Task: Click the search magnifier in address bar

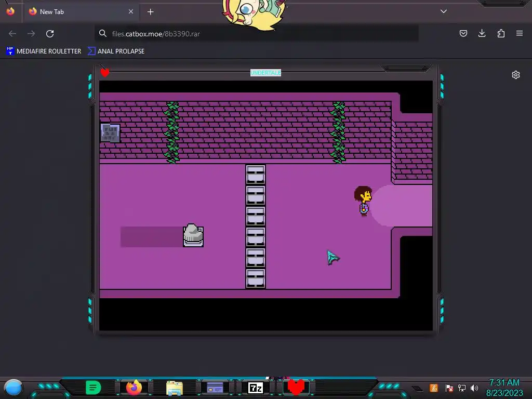Action: [x=102, y=33]
